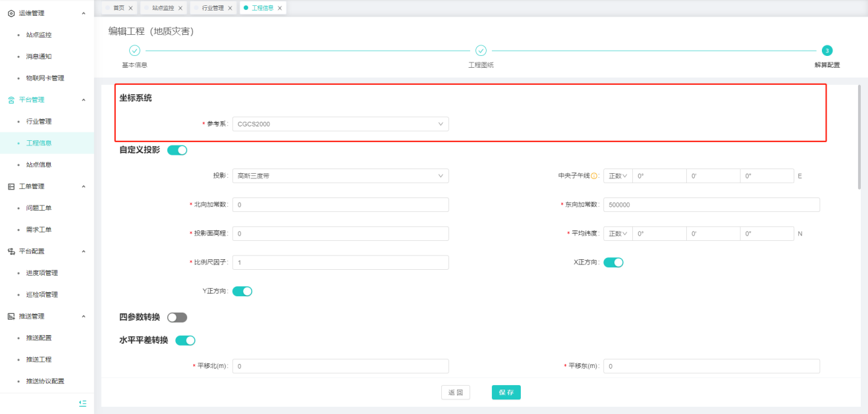Click the 东向加常数 input field
This screenshot has width=868, height=414.
(x=711, y=205)
